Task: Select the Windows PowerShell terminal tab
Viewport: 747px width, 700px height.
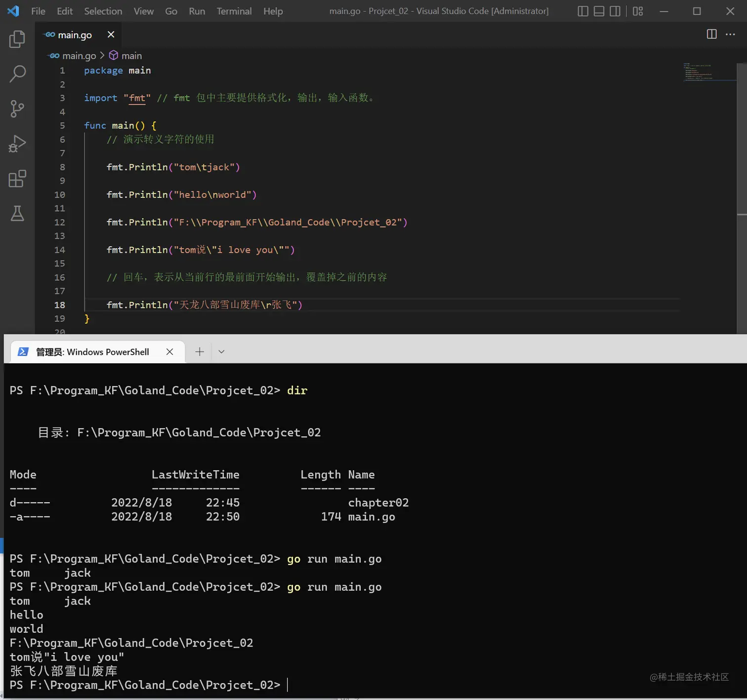Action: tap(97, 351)
